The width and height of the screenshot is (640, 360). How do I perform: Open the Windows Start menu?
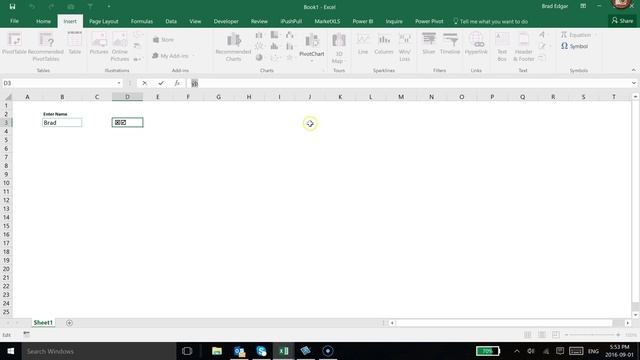click(x=11, y=351)
